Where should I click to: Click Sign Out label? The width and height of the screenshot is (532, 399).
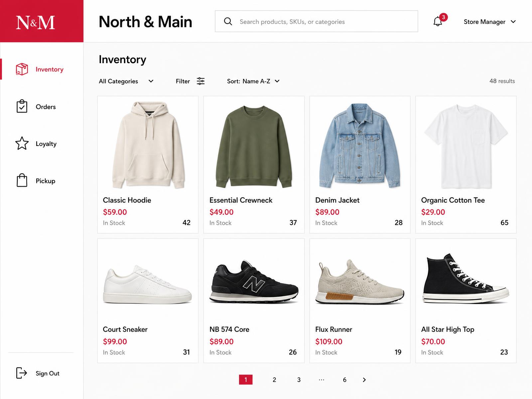coord(48,373)
